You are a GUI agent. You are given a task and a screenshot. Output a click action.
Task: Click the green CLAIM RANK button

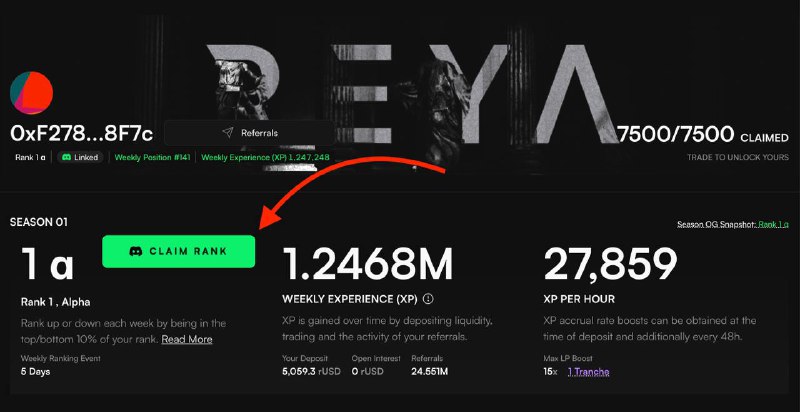coord(179,251)
